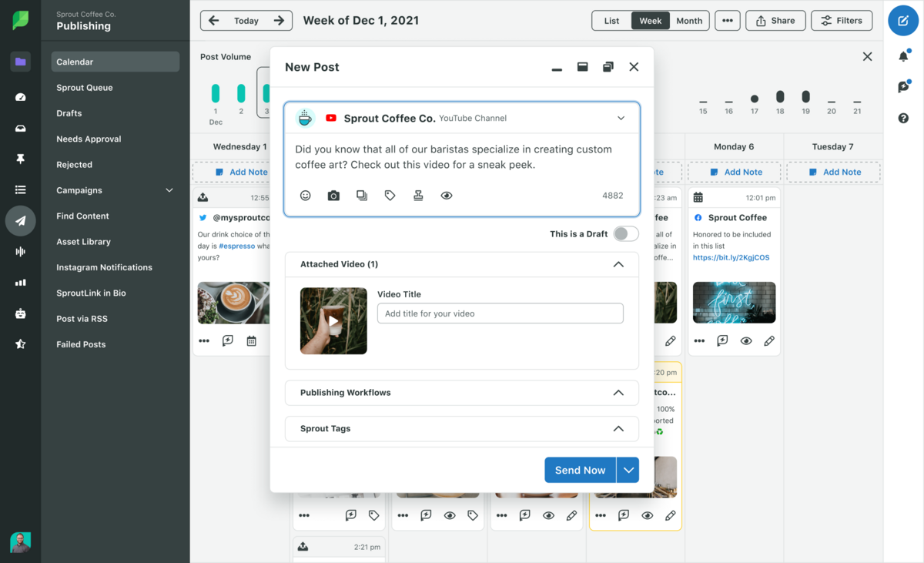Click the tag icon in composer toolbar
Image resolution: width=924 pixels, height=563 pixels.
tap(390, 196)
